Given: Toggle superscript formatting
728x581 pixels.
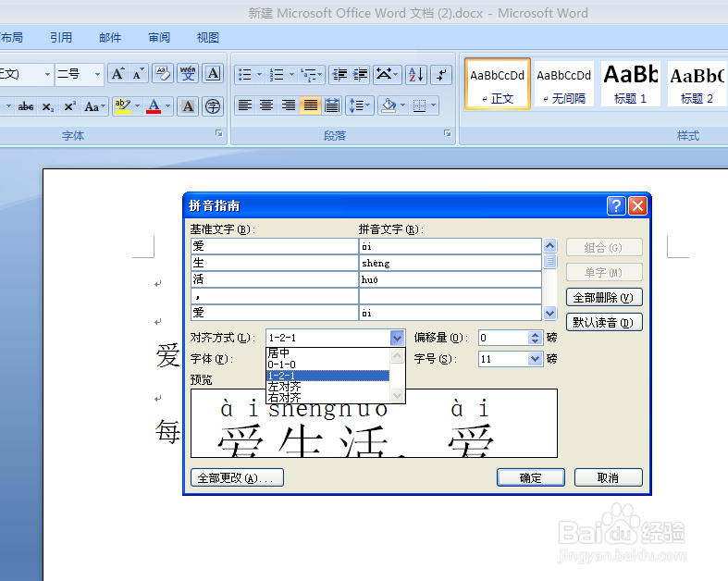Looking at the screenshot, I should pyautogui.click(x=70, y=106).
